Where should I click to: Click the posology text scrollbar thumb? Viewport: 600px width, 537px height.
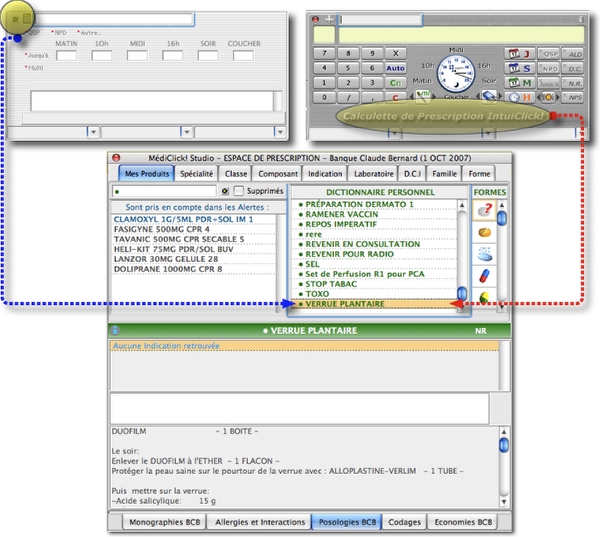[x=504, y=445]
